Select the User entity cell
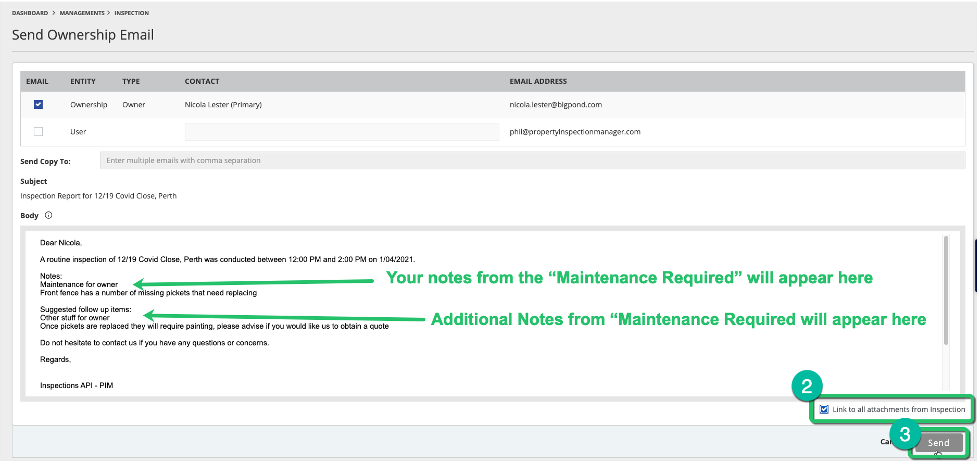 78,132
